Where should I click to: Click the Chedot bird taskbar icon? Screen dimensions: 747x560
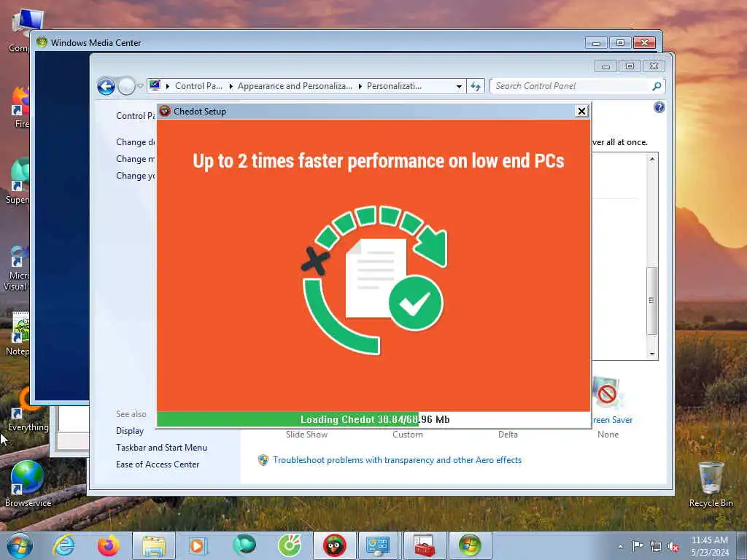tap(335, 545)
